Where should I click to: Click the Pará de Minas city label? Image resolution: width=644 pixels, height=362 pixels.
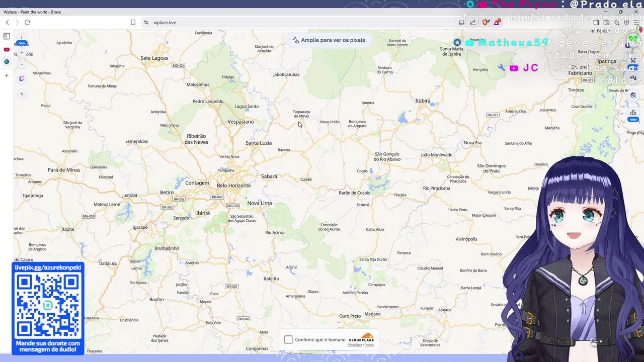pyautogui.click(x=64, y=170)
